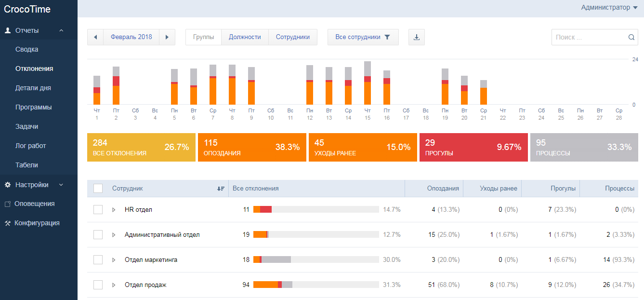Expand the Отдел продаж group row
This screenshot has height=300, width=644.
pos(114,285)
